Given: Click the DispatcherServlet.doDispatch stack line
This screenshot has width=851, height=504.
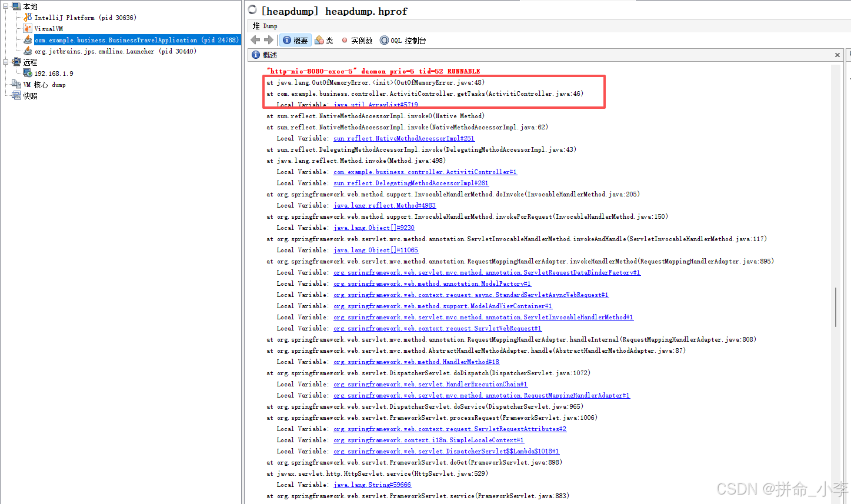Looking at the screenshot, I should [429, 373].
